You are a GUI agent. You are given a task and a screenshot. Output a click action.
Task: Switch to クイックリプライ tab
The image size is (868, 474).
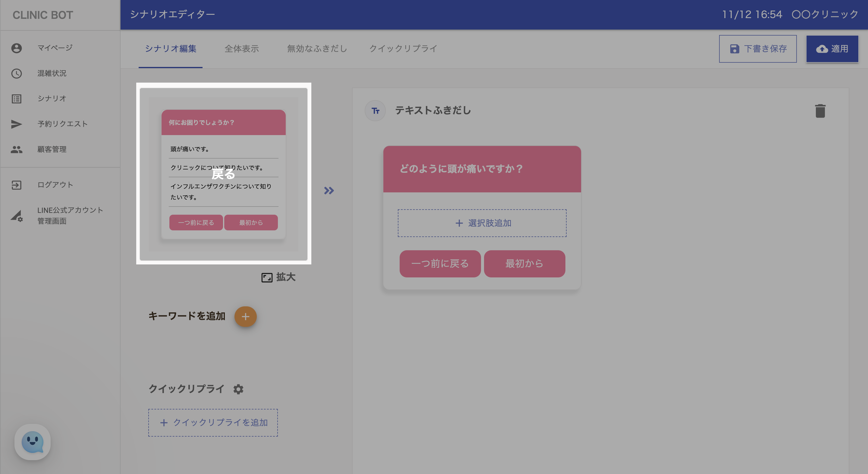(x=403, y=49)
